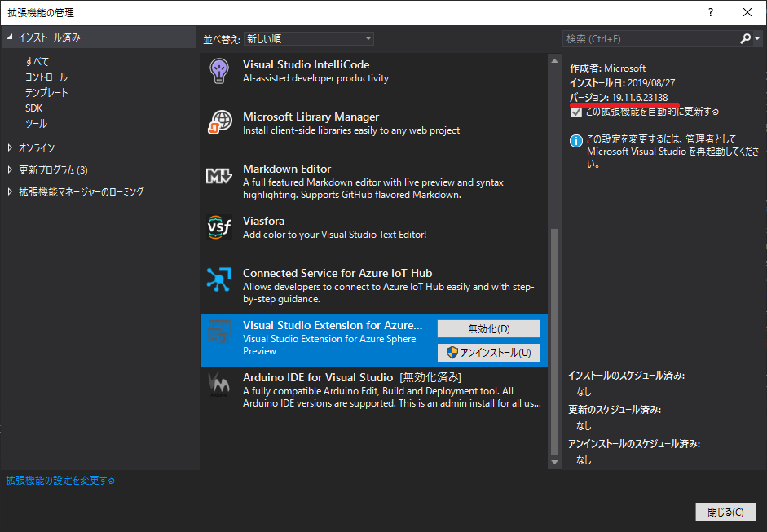Viewport: 767px width, 532px height.
Task: Click the Visual Studio IntelliCode lightbulb icon
Action: tap(219, 71)
